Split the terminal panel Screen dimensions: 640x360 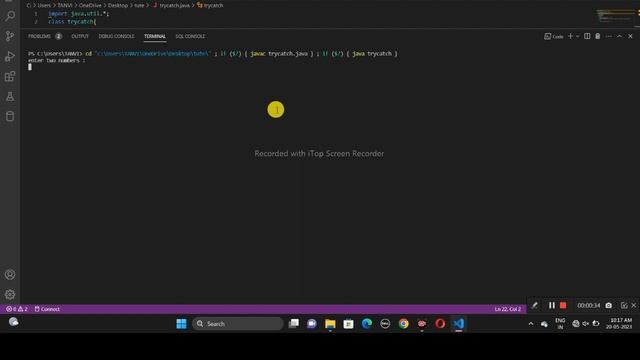[587, 36]
